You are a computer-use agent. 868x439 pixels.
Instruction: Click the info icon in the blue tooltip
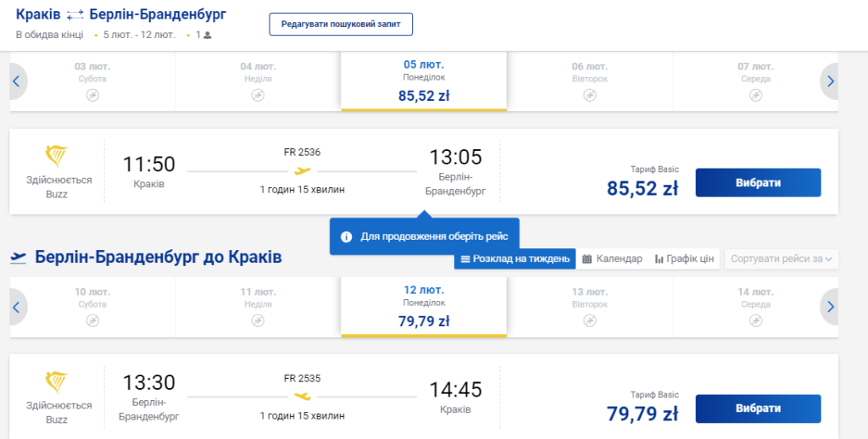(347, 237)
